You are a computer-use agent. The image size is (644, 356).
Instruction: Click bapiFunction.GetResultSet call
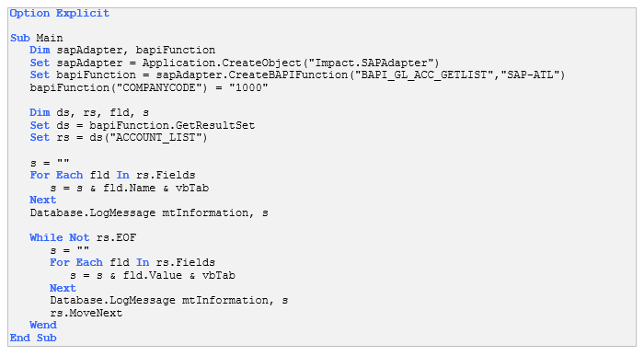172,125
